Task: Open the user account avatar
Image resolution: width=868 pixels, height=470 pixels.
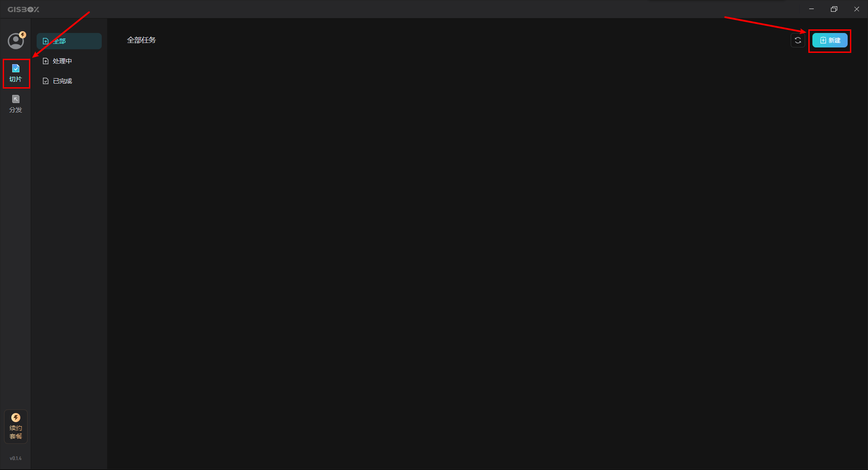Action: [x=16, y=41]
